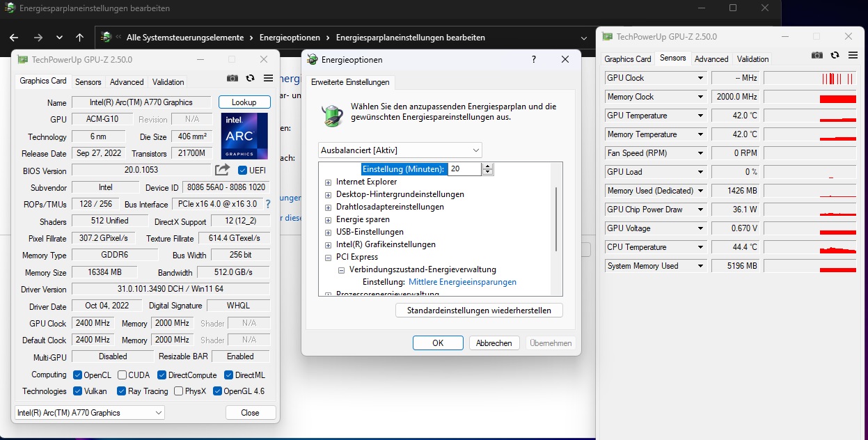Click the help question mark in Energieoptionen title bar
The image size is (868, 440).
click(534, 60)
